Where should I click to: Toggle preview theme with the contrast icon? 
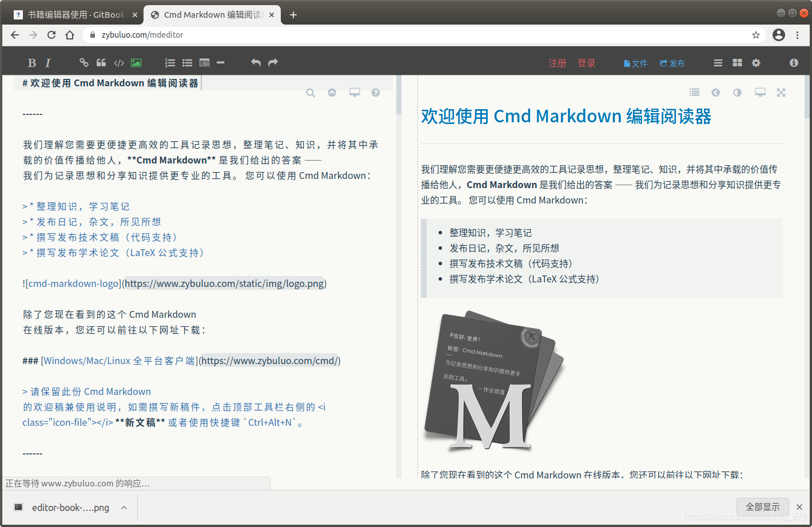point(737,93)
